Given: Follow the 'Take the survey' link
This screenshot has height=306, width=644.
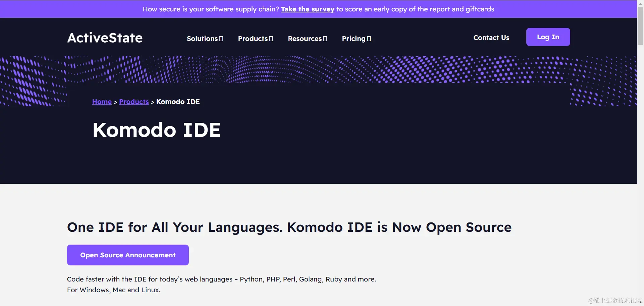Looking at the screenshot, I should pos(308,9).
